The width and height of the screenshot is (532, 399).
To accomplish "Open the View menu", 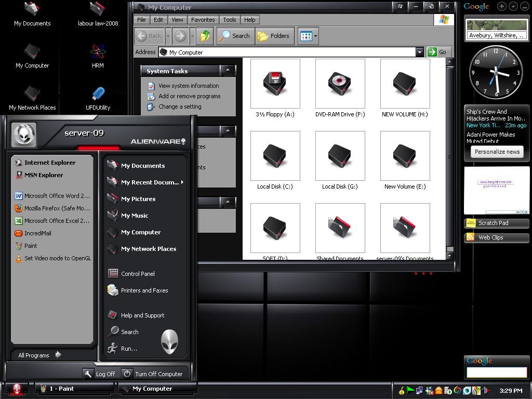I will click(x=177, y=20).
